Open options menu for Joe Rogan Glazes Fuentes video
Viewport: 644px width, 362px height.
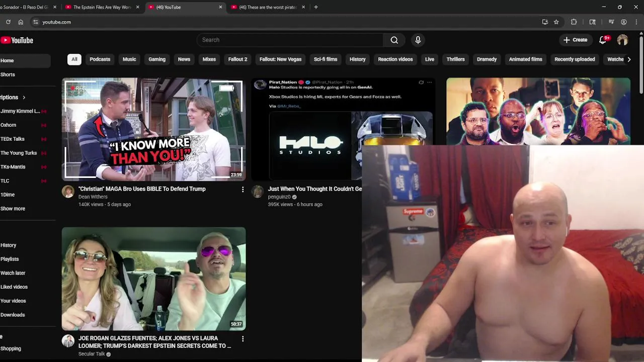click(x=243, y=339)
